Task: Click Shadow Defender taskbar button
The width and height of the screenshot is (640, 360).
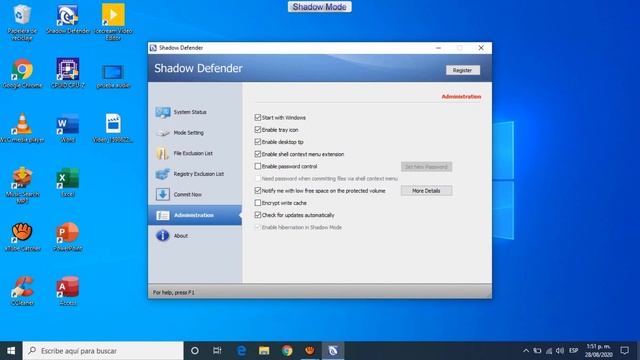Action: click(x=333, y=351)
